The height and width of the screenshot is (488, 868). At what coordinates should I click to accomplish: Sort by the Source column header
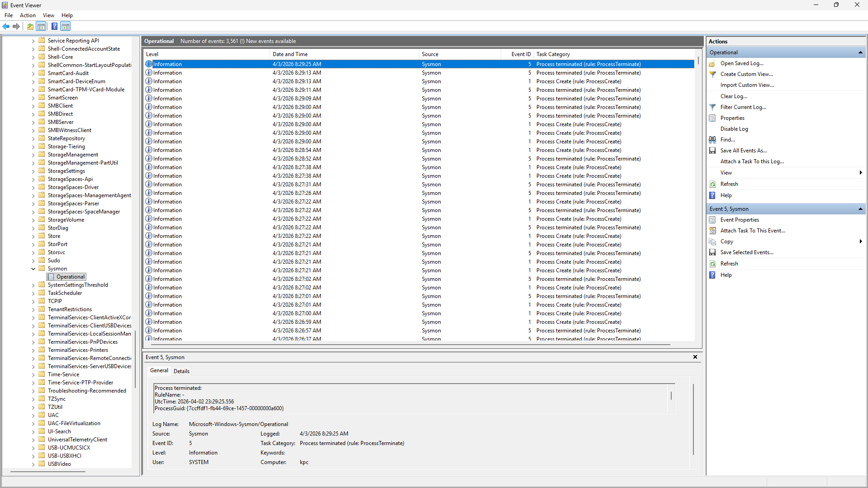tap(460, 54)
